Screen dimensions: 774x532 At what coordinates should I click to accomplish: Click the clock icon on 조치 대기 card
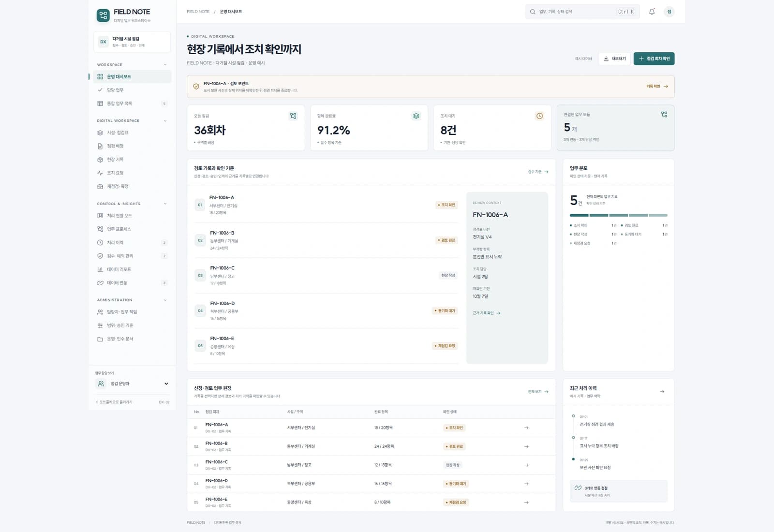[x=539, y=116]
